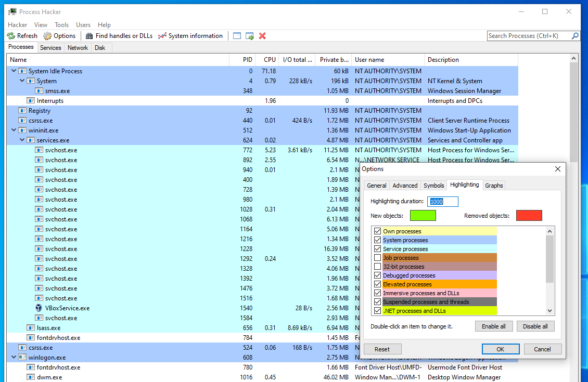This screenshot has width=588, height=382.
Task: Toggle Debugged processes checkbox
Action: click(x=378, y=275)
